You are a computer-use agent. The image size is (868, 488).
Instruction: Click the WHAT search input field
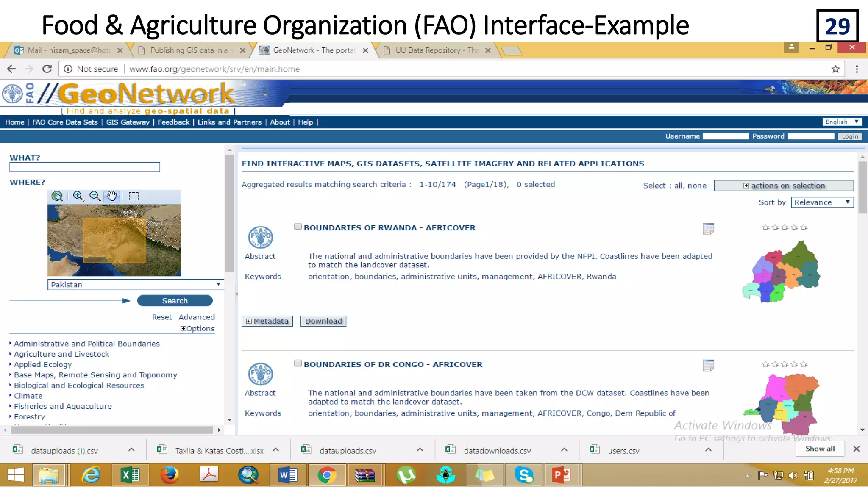click(85, 167)
